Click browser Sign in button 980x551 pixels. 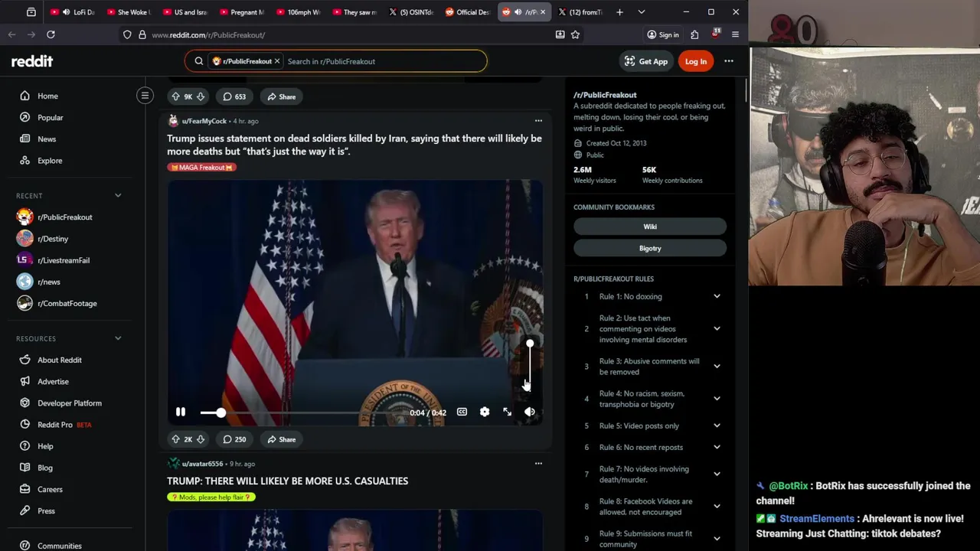[x=662, y=34]
